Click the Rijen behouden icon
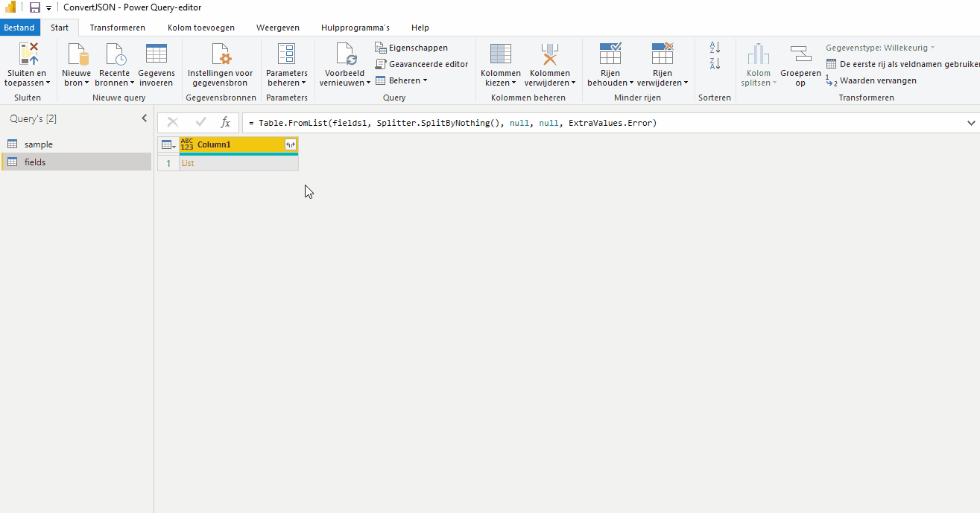 click(x=610, y=54)
